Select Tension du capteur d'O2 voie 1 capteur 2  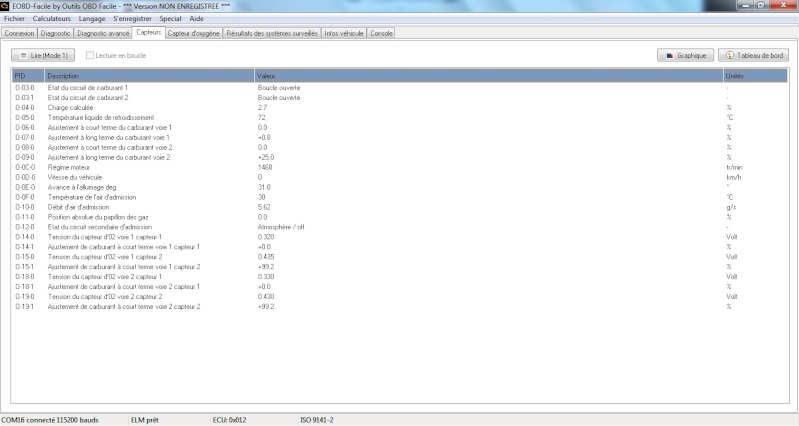[x=400, y=256]
